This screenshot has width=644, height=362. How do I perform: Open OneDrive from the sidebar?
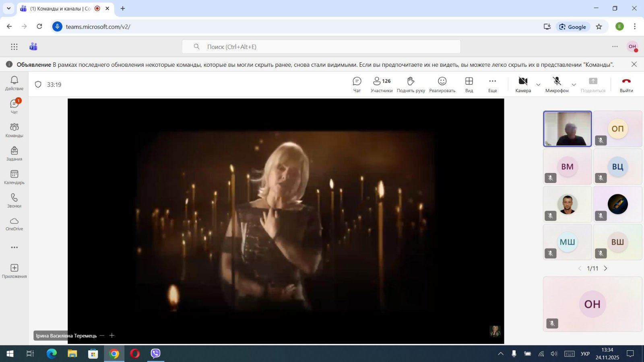click(14, 224)
